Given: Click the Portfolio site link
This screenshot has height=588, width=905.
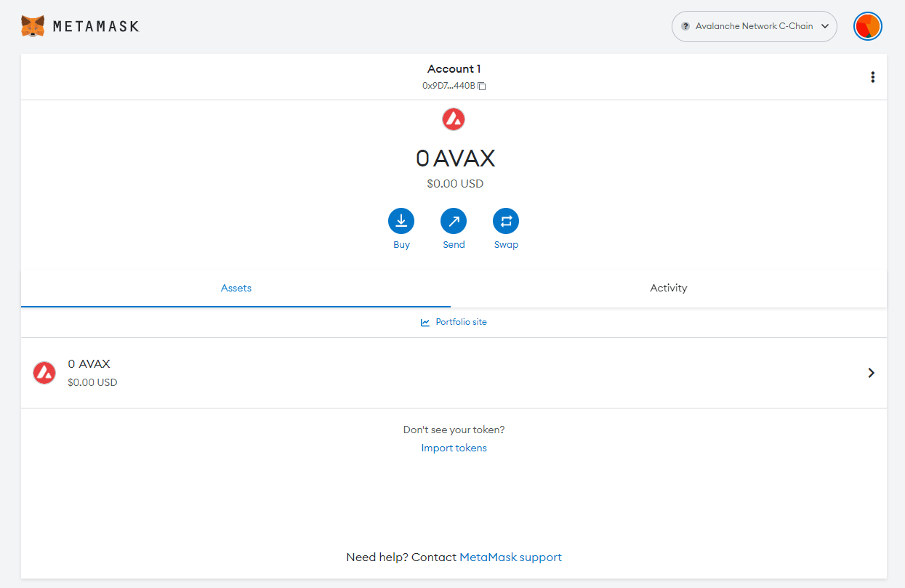Looking at the screenshot, I should (461, 321).
